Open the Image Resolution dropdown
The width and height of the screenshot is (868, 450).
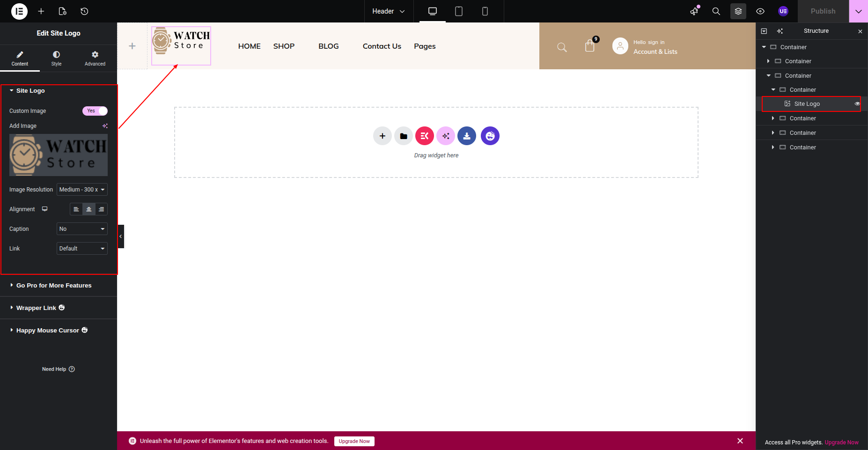pos(82,190)
